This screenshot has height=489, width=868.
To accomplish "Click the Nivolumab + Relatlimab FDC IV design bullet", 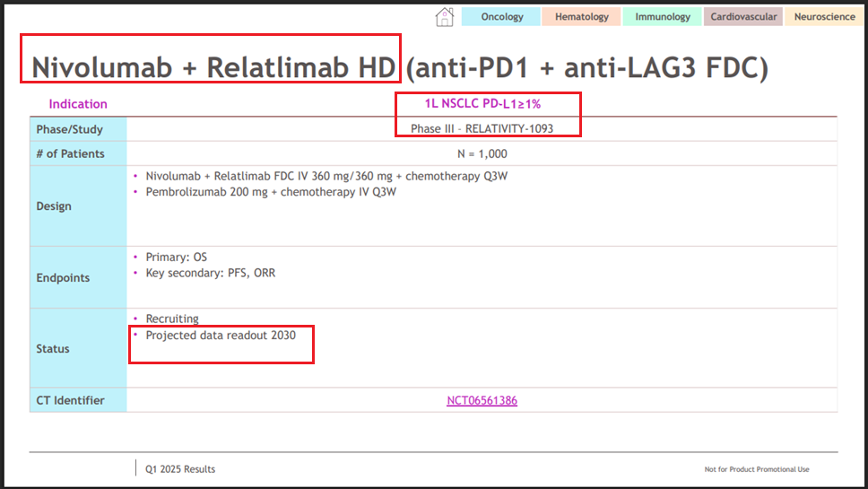I will coord(326,176).
